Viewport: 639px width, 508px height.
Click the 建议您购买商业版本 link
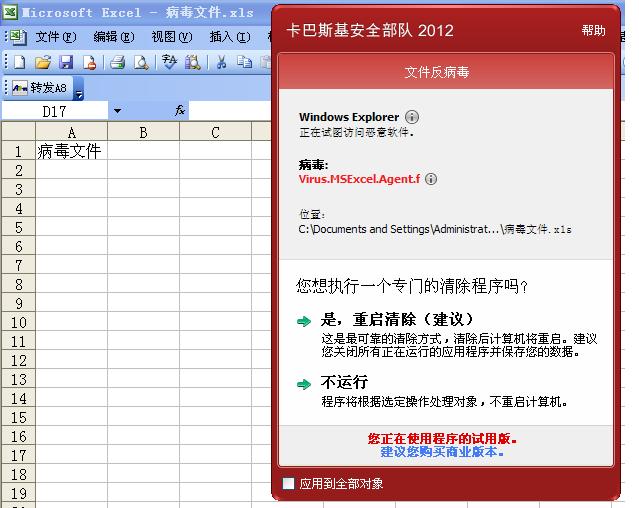(442, 452)
